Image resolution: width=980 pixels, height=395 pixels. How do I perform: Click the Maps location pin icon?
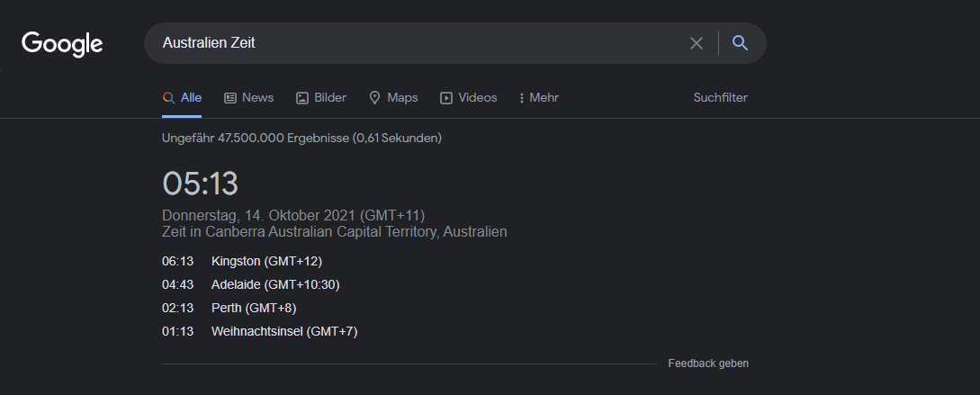tap(375, 98)
